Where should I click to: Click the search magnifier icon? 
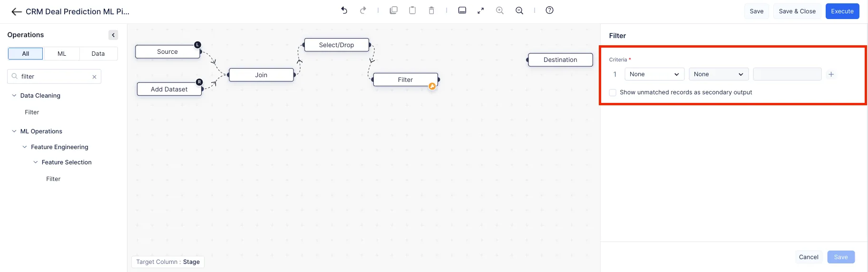(14, 76)
